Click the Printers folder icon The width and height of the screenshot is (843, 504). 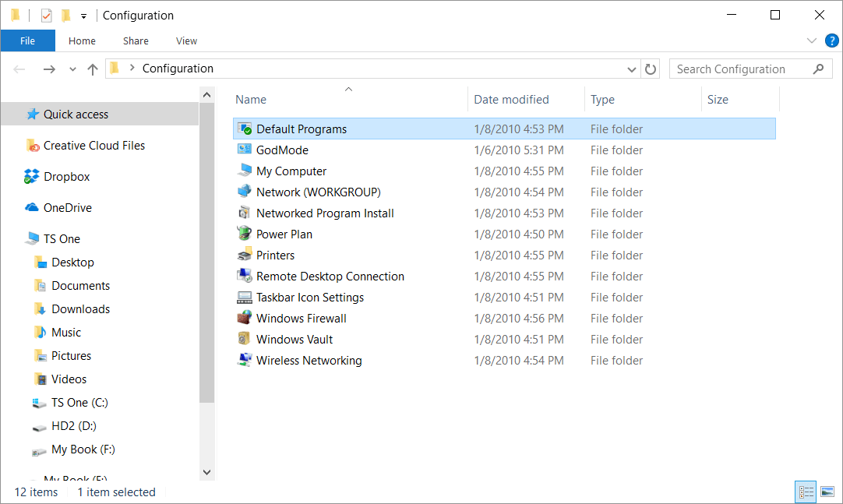click(x=244, y=255)
